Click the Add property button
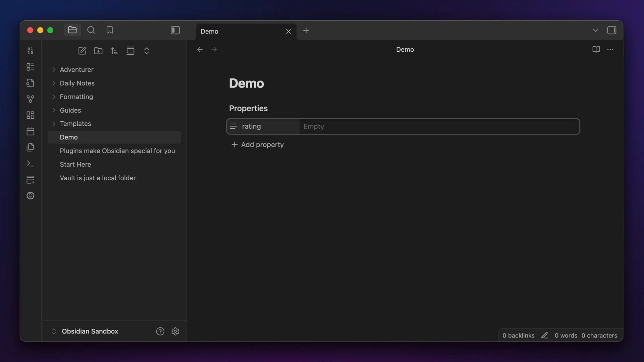Image resolution: width=644 pixels, height=362 pixels. click(258, 144)
